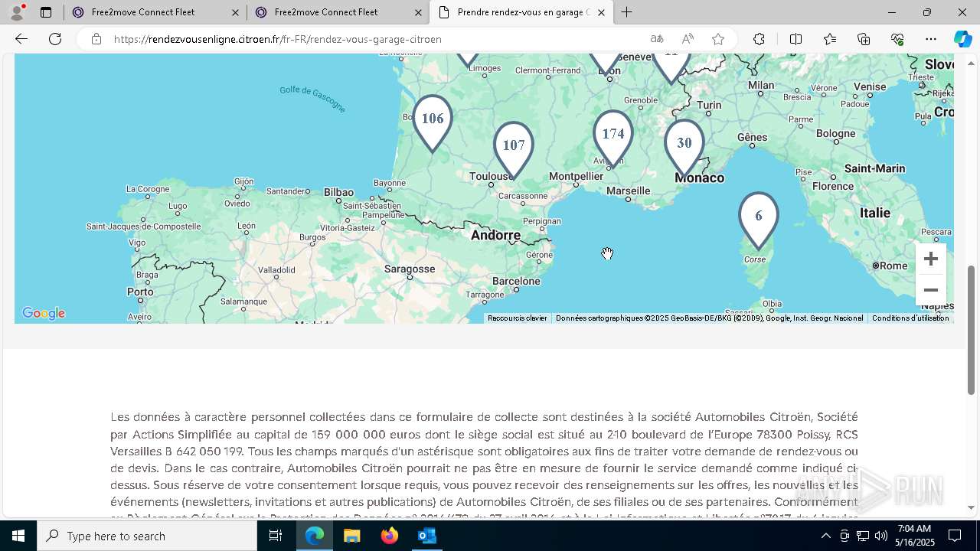The image size is (980, 551).
Task: Click the Montpellier label on the map
Action: 577,176
